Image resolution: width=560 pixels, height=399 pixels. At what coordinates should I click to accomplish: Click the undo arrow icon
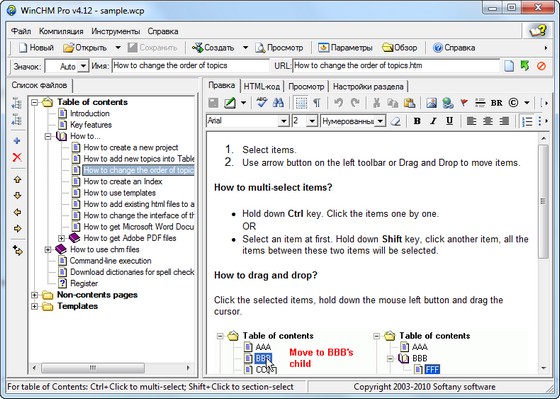pyautogui.click(x=338, y=103)
